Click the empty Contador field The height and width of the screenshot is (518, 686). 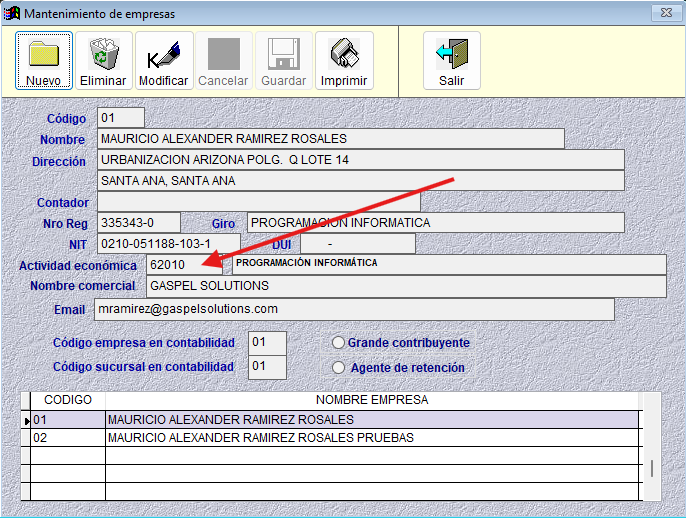pos(258,203)
